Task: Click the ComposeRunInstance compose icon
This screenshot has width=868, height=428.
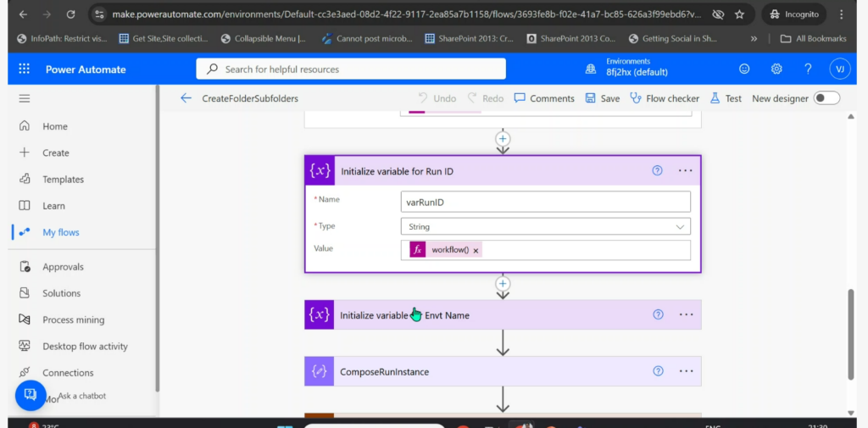Action: (x=319, y=371)
